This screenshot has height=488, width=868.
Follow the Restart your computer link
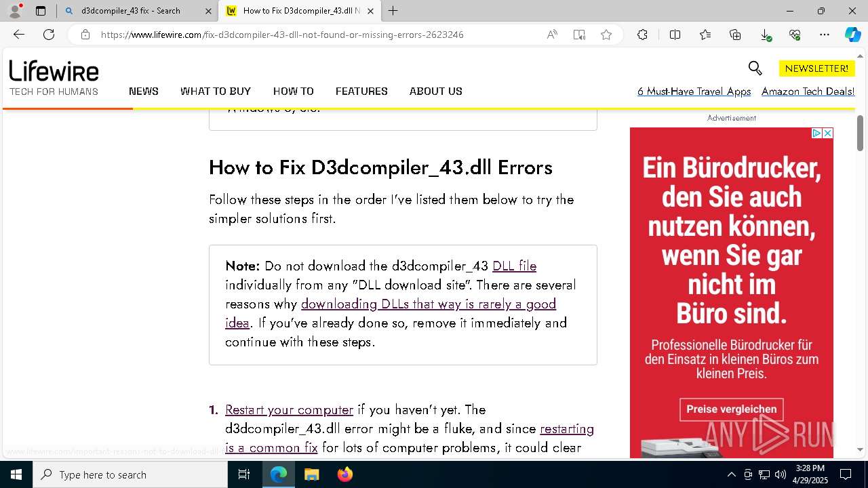click(x=289, y=409)
